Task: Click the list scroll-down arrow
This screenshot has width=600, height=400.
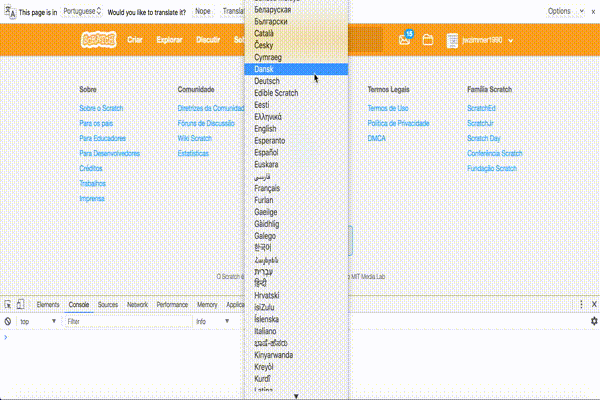Action: click(296, 396)
